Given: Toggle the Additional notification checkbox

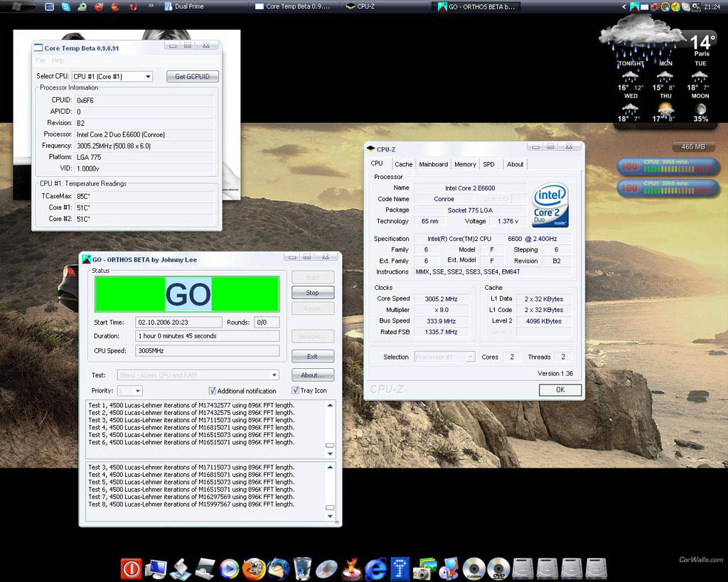Looking at the screenshot, I should click(x=212, y=391).
